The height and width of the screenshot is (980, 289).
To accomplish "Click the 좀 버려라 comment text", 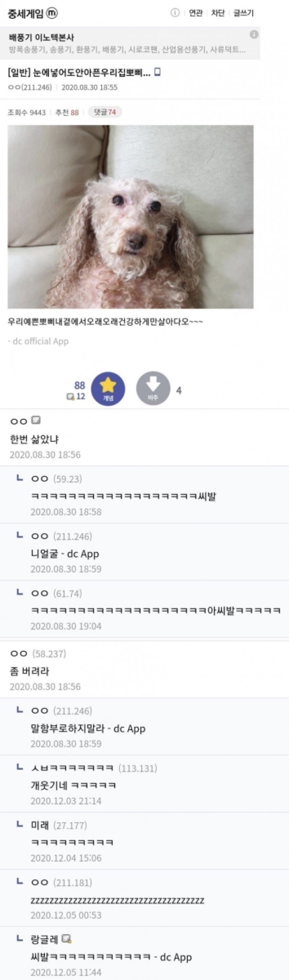I will tap(29, 671).
